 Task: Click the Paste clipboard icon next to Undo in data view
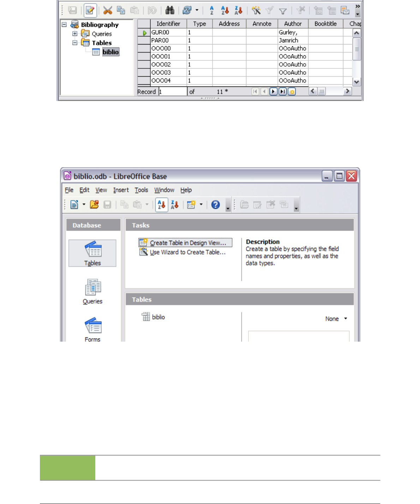coord(134,11)
